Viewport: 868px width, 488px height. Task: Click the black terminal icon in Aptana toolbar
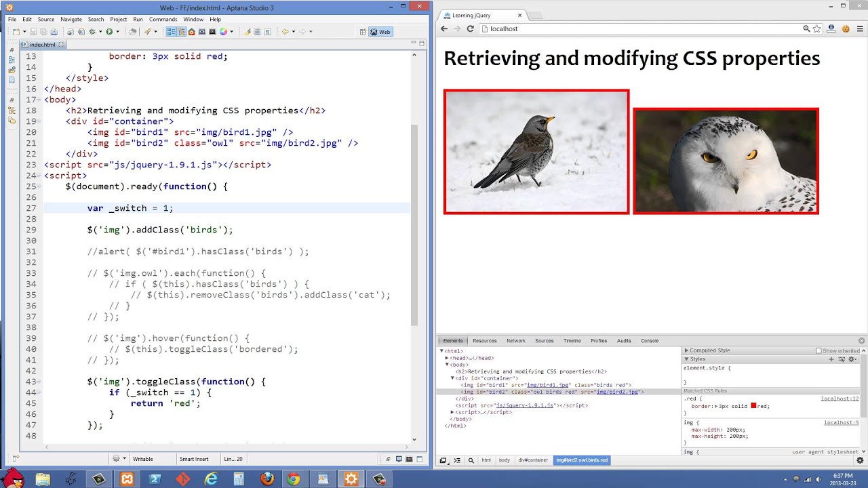coord(212,32)
